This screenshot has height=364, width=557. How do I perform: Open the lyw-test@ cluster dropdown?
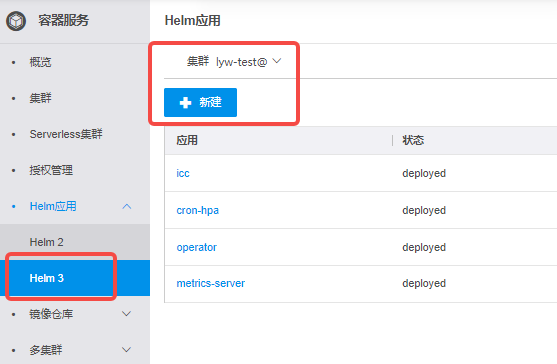(248, 62)
